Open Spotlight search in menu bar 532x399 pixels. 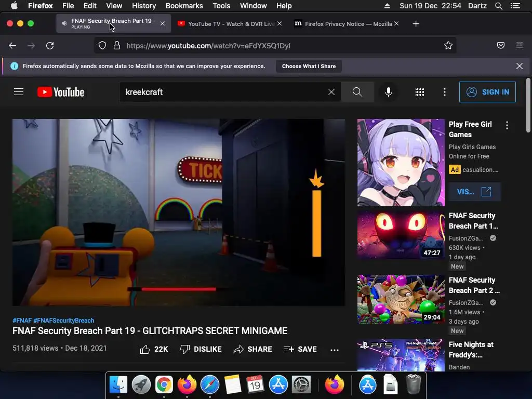pos(498,6)
